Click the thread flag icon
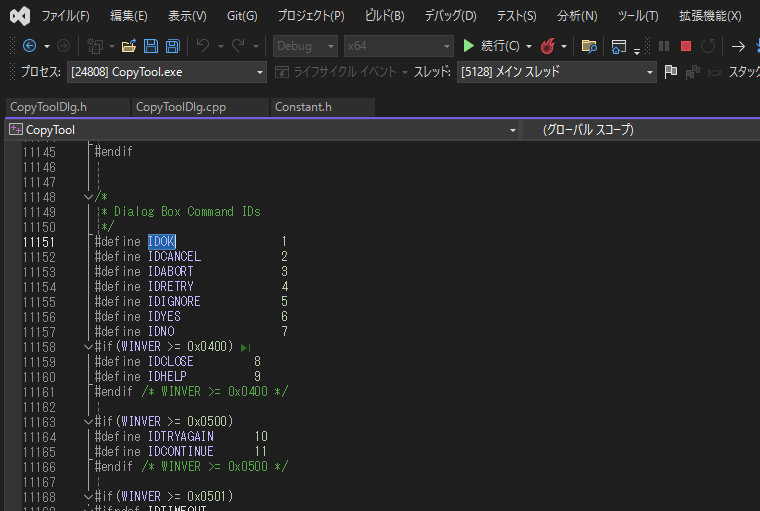 (671, 72)
